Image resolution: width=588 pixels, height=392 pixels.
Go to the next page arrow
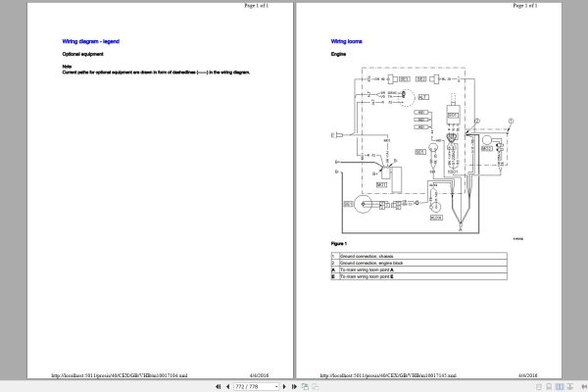[284, 386]
